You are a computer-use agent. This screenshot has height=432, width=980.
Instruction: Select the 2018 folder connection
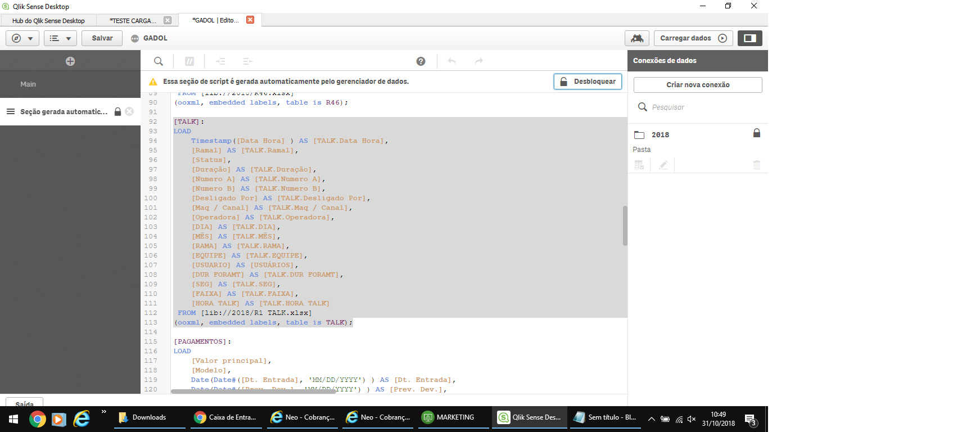click(660, 135)
